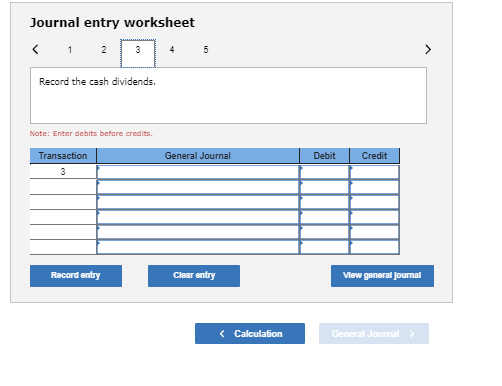Select journal entry tab 3
The height and width of the screenshot is (386, 502).
(x=138, y=53)
